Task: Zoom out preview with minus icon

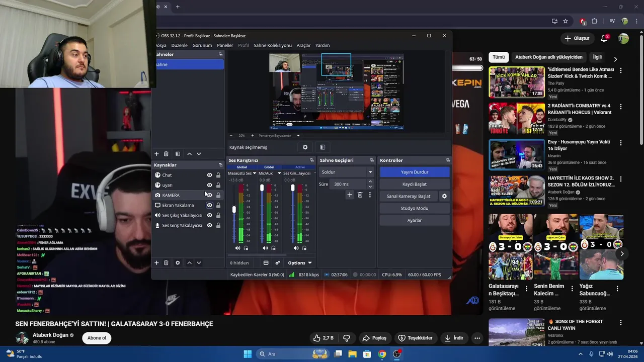Action: point(231,135)
